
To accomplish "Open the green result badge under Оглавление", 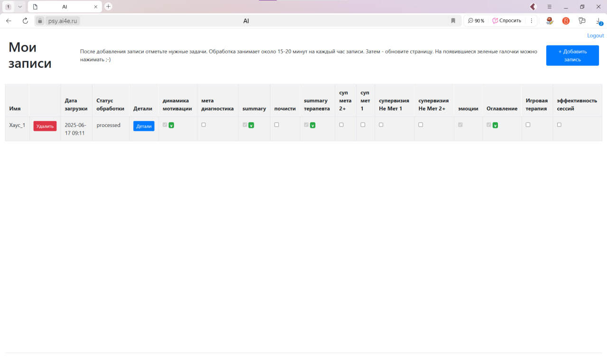I will click(495, 125).
